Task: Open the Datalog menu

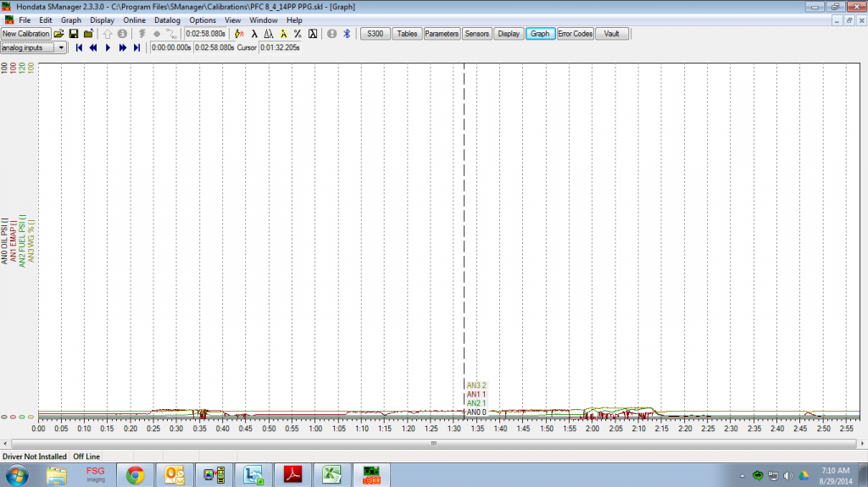Action: click(x=168, y=19)
